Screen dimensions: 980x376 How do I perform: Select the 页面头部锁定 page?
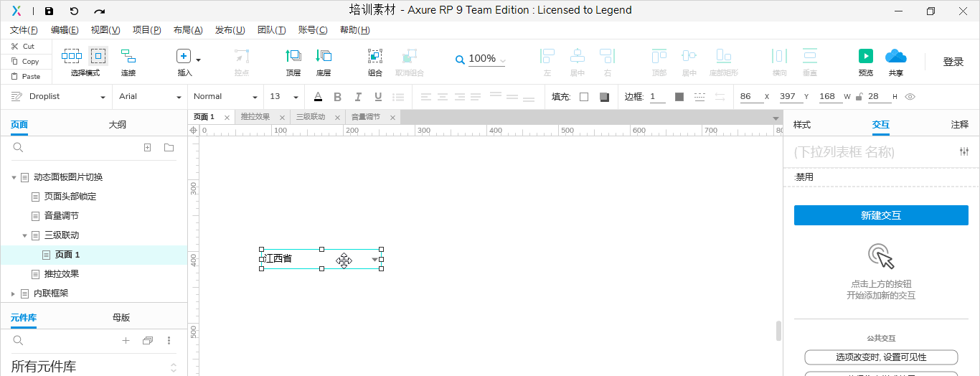pos(70,197)
